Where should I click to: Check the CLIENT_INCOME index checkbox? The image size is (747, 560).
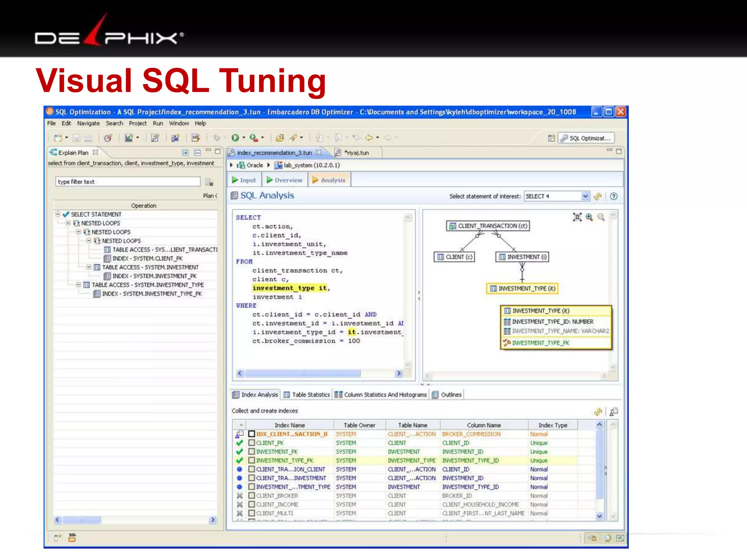pos(252,504)
